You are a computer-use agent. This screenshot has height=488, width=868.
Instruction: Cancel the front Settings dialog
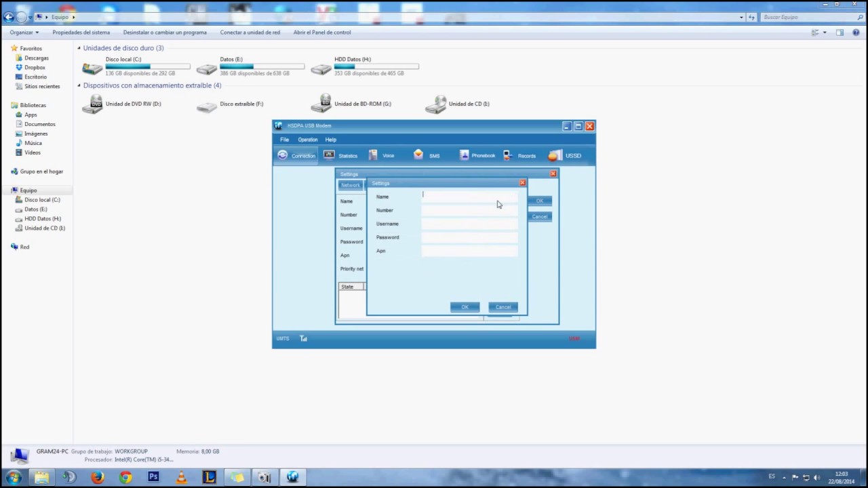coord(502,307)
